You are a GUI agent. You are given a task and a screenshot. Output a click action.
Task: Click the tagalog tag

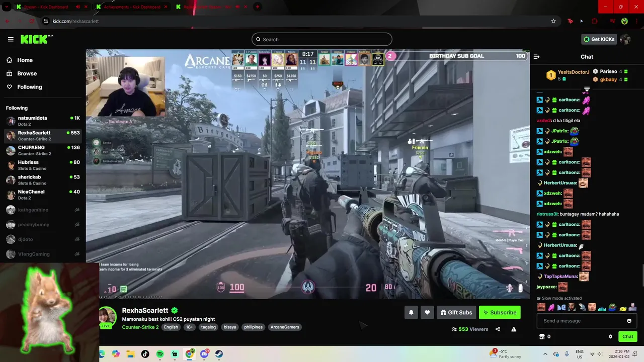pos(208,327)
